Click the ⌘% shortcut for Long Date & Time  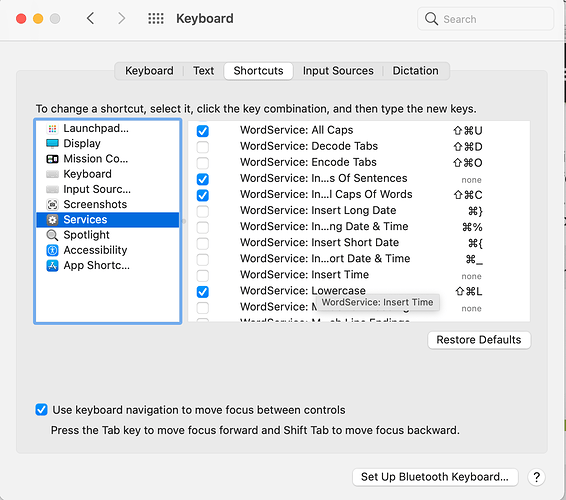coord(472,227)
